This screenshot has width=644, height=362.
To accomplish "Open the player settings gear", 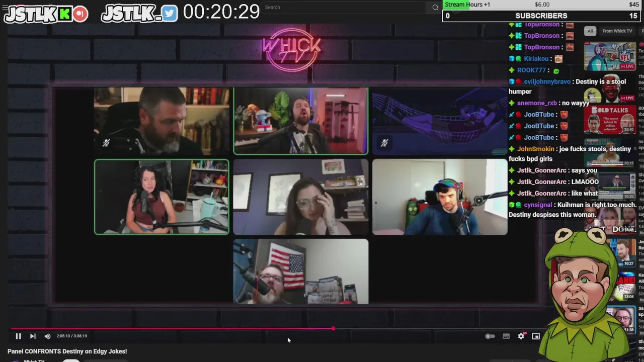I will [x=521, y=336].
